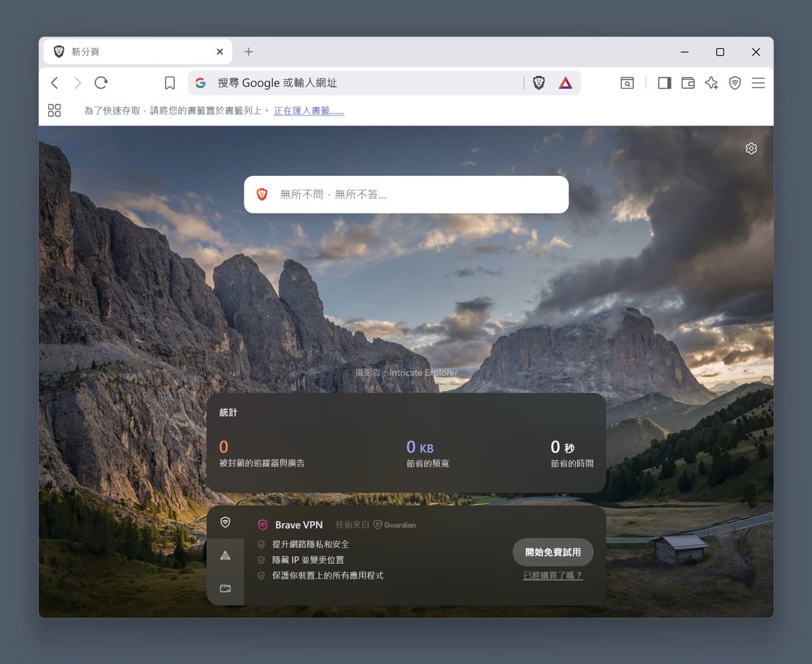The width and height of the screenshot is (812, 664).
Task: Open the Brave Wallet icon in toolbar
Action: click(x=688, y=83)
